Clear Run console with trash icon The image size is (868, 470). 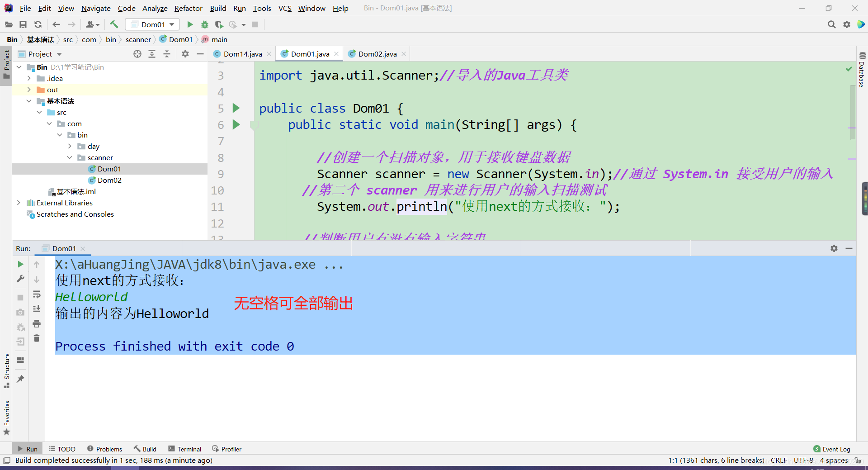click(37, 338)
